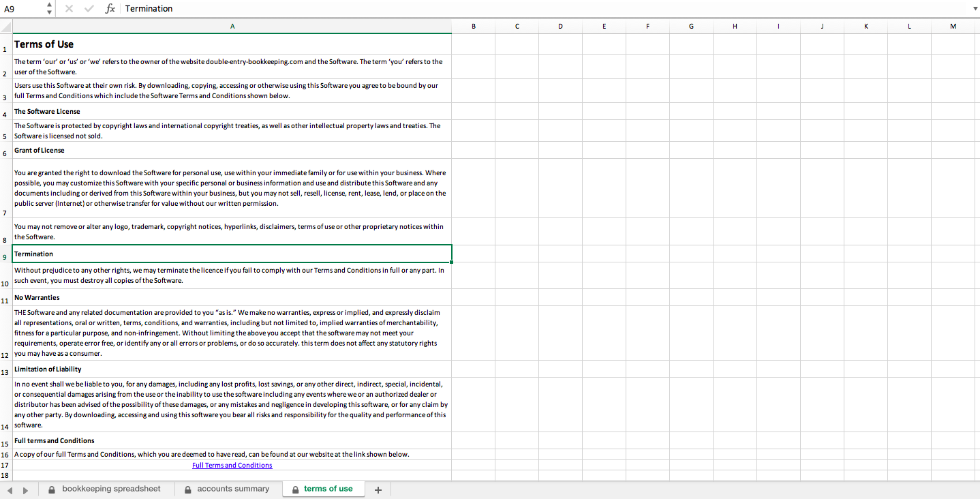Image resolution: width=980 pixels, height=499 pixels.
Task: Select column D header
Action: point(561,27)
